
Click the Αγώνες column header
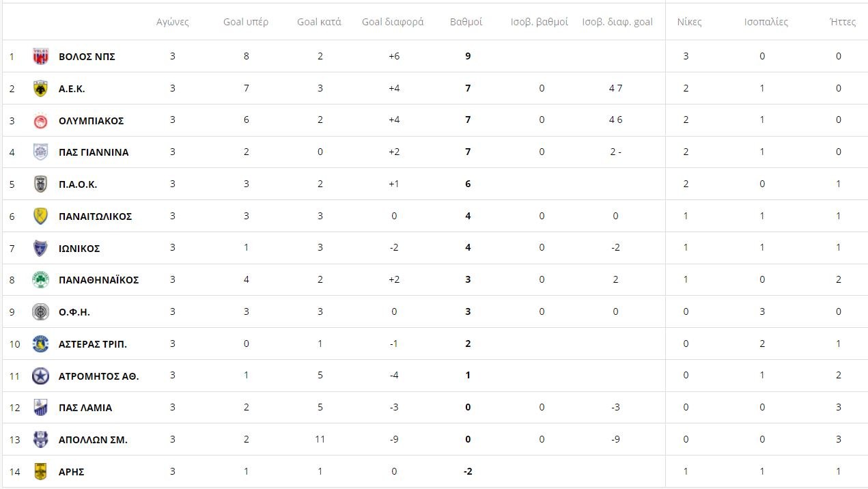tap(173, 22)
